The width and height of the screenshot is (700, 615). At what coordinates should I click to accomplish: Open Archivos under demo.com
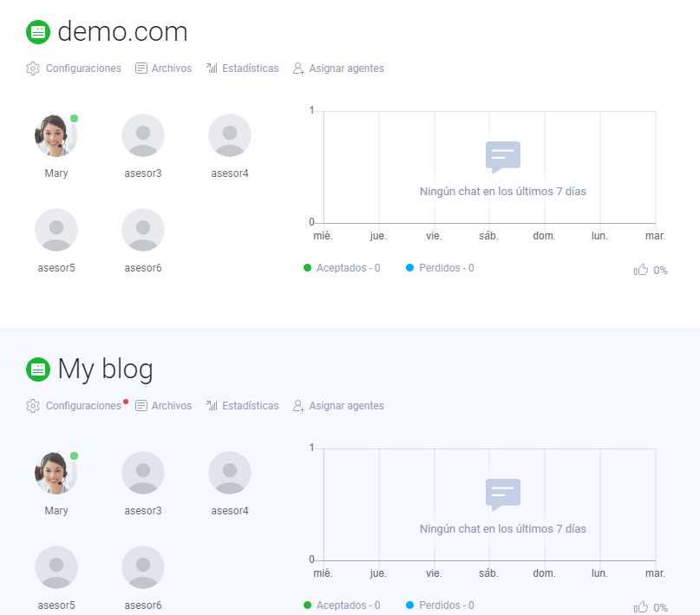[x=163, y=69]
